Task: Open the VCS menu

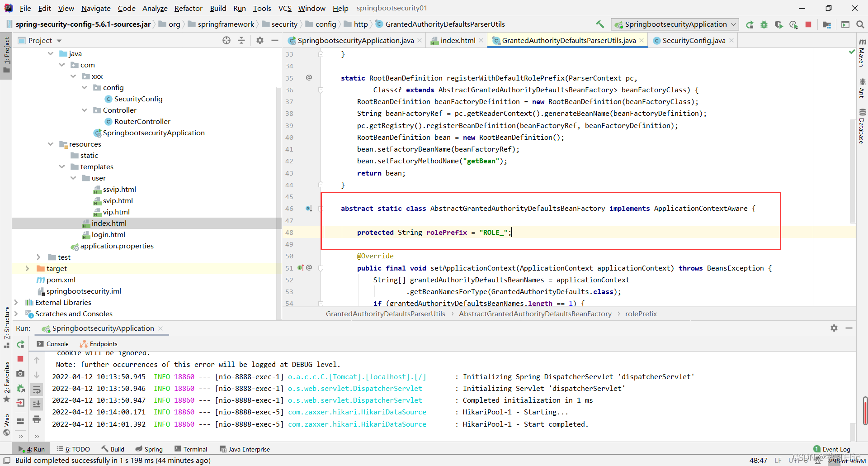Action: point(285,8)
